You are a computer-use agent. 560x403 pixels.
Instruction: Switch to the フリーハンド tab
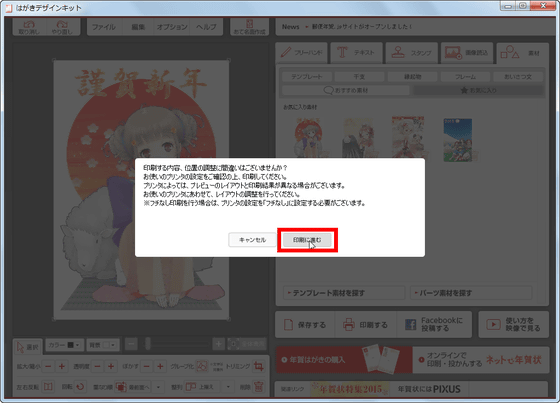[x=302, y=53]
